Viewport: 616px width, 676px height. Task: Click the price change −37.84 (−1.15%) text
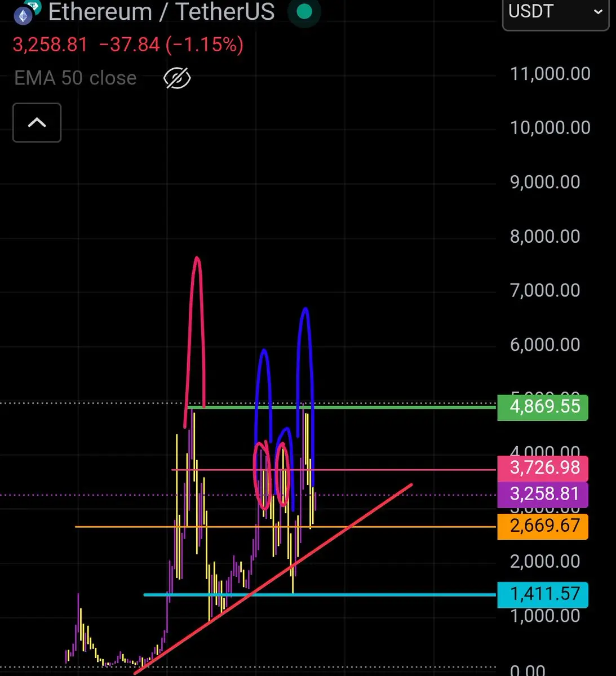tap(171, 45)
